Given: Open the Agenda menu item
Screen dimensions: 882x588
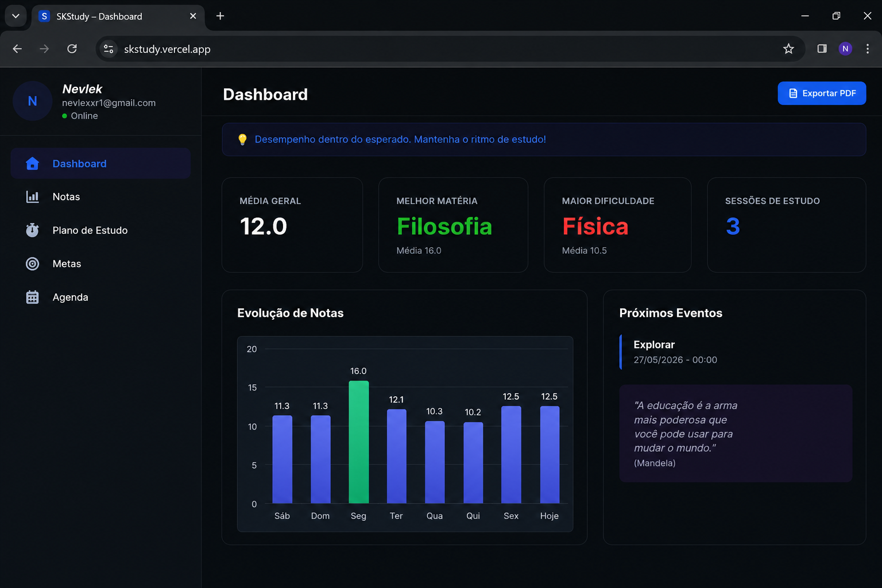Looking at the screenshot, I should tap(100, 297).
